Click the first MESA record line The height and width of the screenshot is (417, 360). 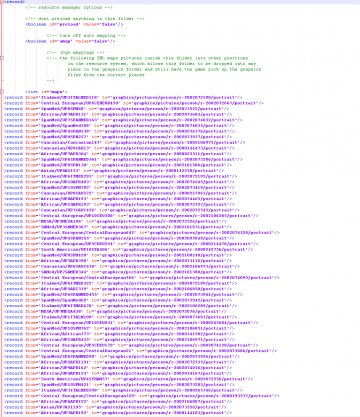[x=117, y=221]
